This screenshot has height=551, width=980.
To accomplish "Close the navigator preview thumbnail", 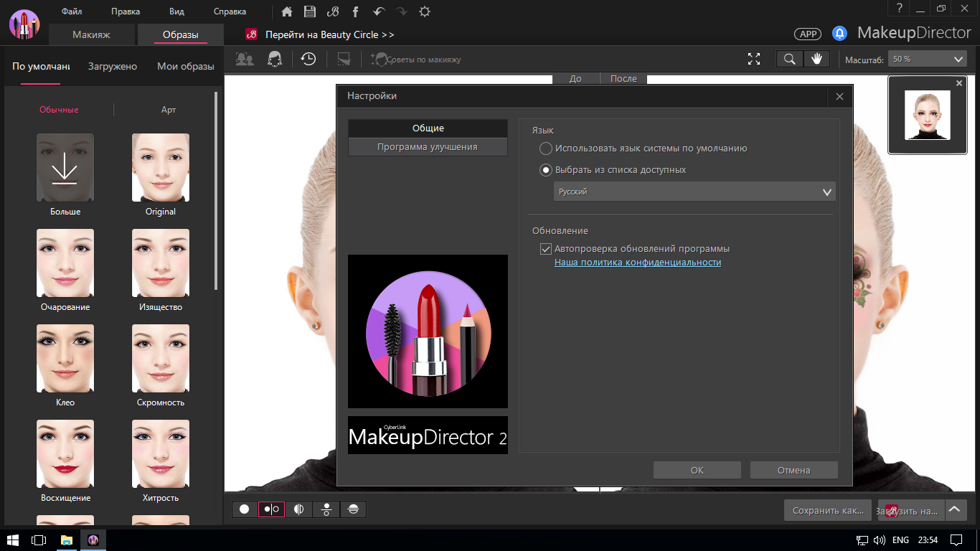I will click(x=959, y=83).
